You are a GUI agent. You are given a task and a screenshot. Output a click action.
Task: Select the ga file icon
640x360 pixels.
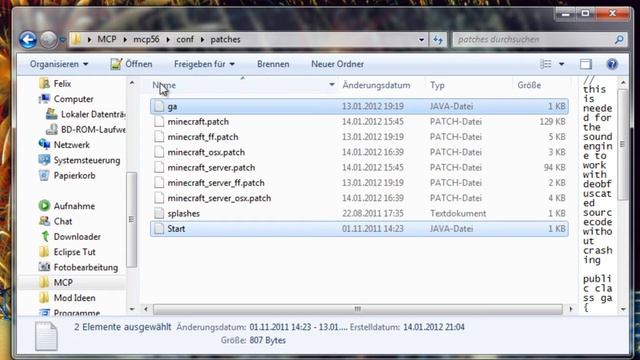[x=159, y=107]
